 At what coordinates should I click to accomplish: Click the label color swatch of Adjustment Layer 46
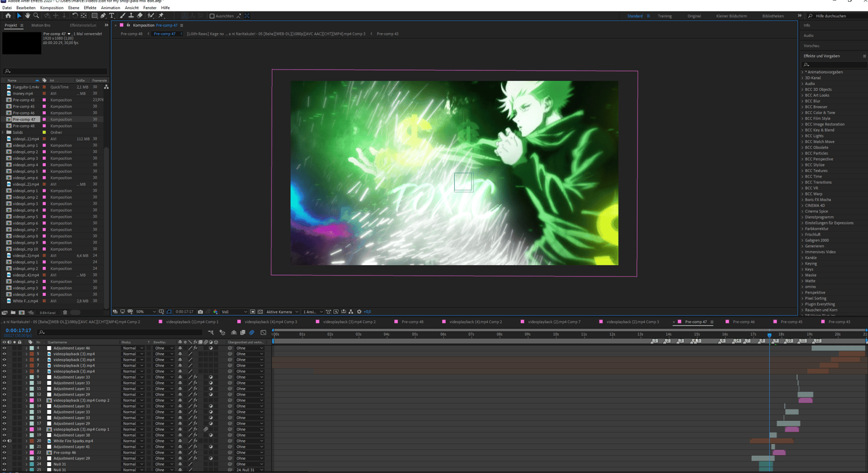(x=32, y=348)
